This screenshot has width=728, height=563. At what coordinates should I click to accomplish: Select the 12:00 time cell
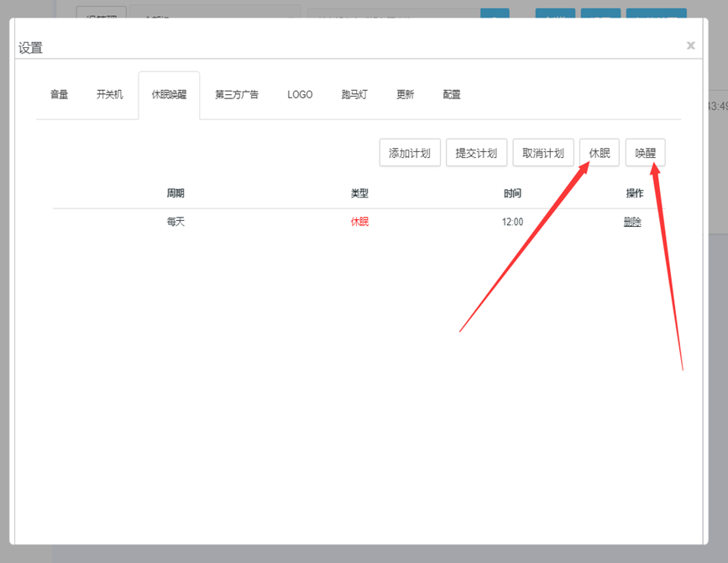[x=512, y=223]
